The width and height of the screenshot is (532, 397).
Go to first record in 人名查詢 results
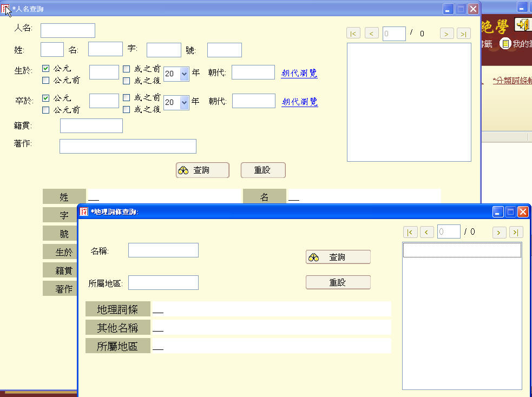[353, 34]
